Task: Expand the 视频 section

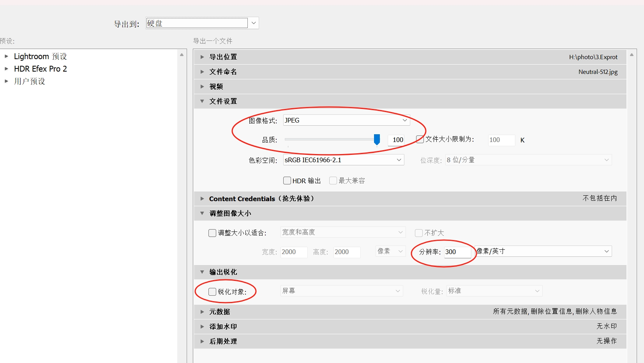Action: 202,86
